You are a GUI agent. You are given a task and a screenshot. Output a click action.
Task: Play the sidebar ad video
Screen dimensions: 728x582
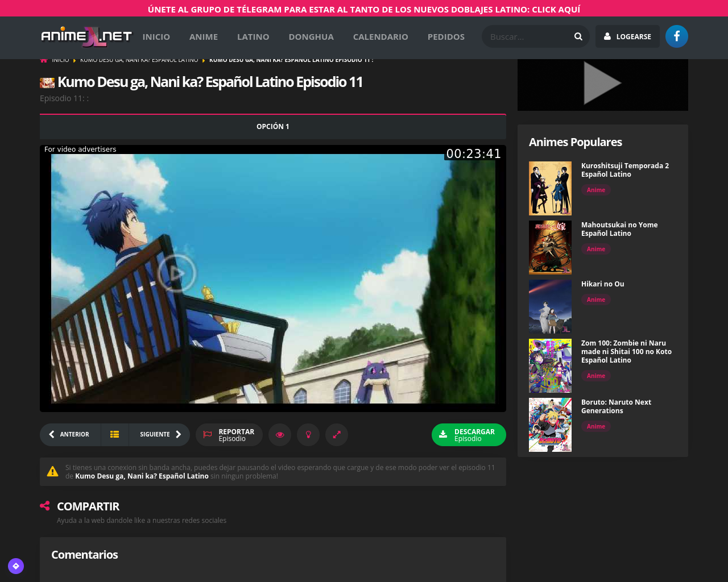[x=602, y=84]
